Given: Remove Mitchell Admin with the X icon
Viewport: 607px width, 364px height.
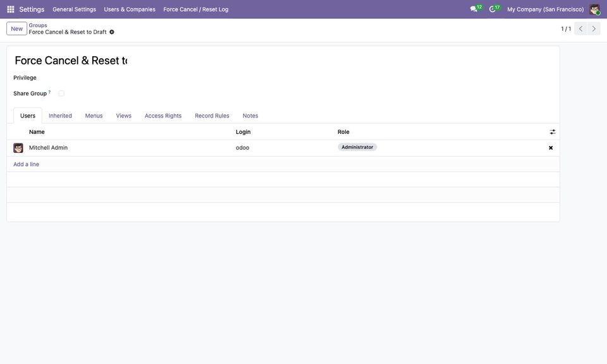Looking at the screenshot, I should pos(551,148).
